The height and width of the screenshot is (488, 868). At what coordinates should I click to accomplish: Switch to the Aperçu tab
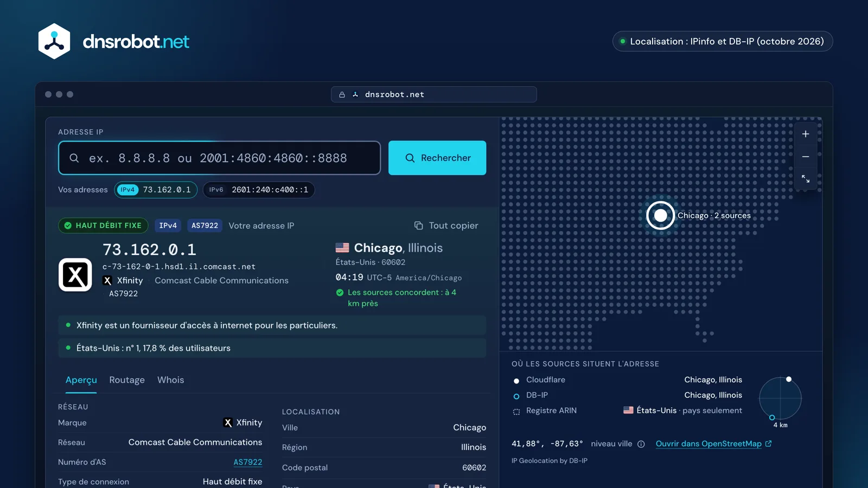point(81,380)
